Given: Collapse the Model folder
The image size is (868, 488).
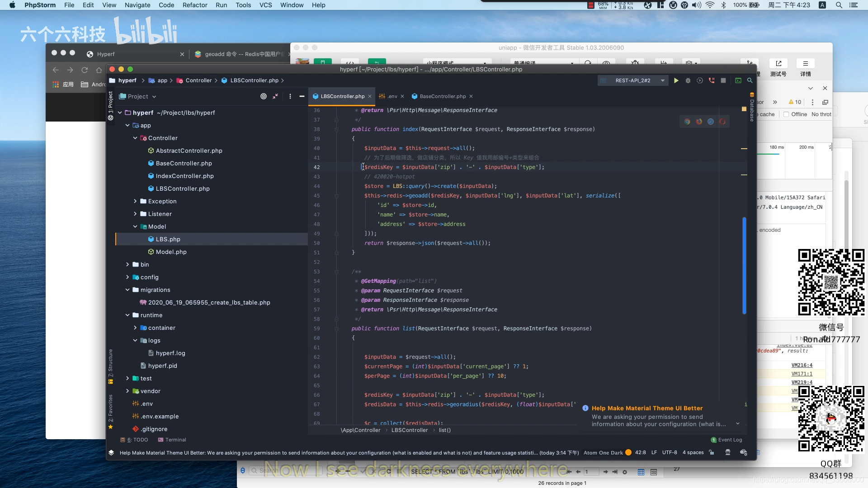Looking at the screenshot, I should [x=135, y=226].
